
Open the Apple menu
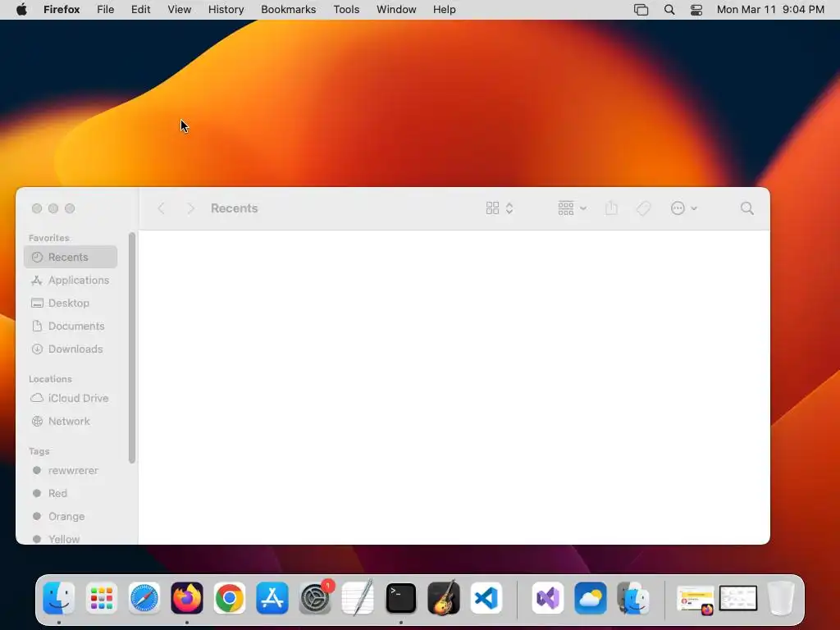click(x=21, y=10)
